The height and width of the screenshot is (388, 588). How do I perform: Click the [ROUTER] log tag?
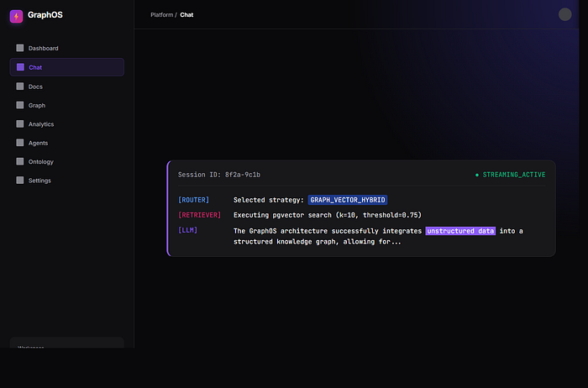tap(193, 200)
